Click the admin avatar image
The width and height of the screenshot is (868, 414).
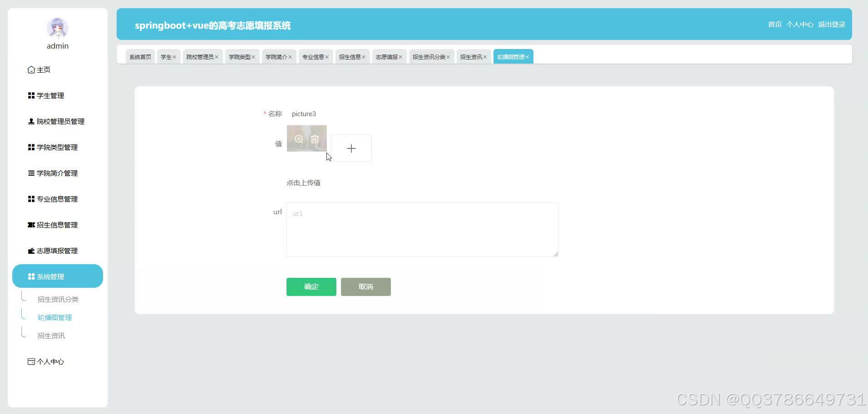click(58, 28)
